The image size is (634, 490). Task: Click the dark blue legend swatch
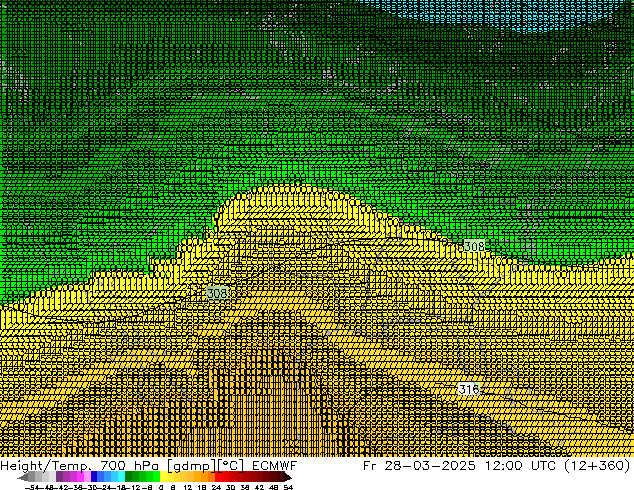(x=94, y=477)
